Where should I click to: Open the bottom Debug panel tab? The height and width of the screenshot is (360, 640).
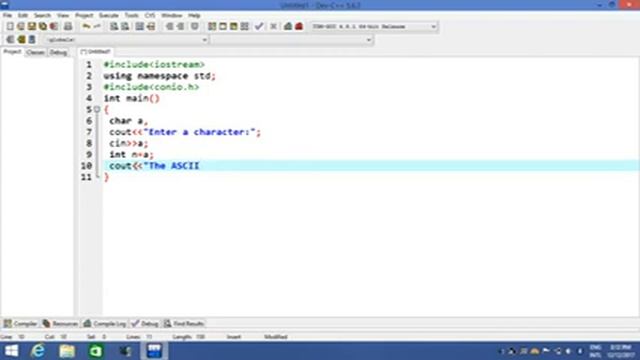[x=145, y=324]
